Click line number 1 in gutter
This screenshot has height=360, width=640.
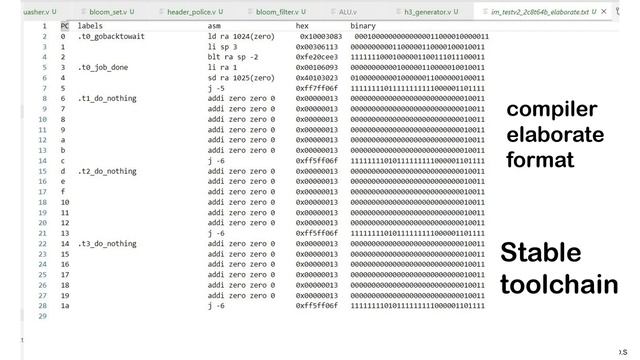44,26
